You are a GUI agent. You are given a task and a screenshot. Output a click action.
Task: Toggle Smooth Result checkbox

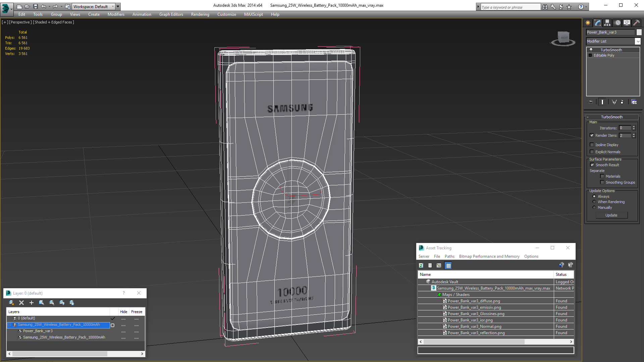592,165
